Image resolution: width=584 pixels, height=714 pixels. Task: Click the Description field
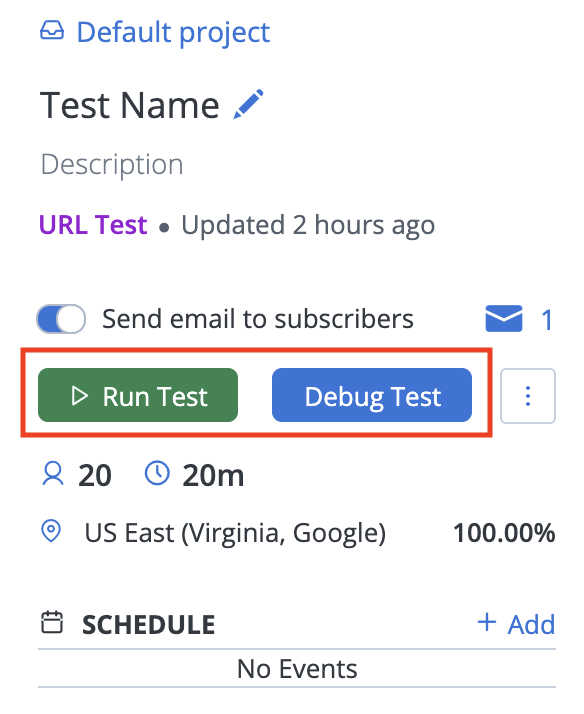click(x=112, y=164)
